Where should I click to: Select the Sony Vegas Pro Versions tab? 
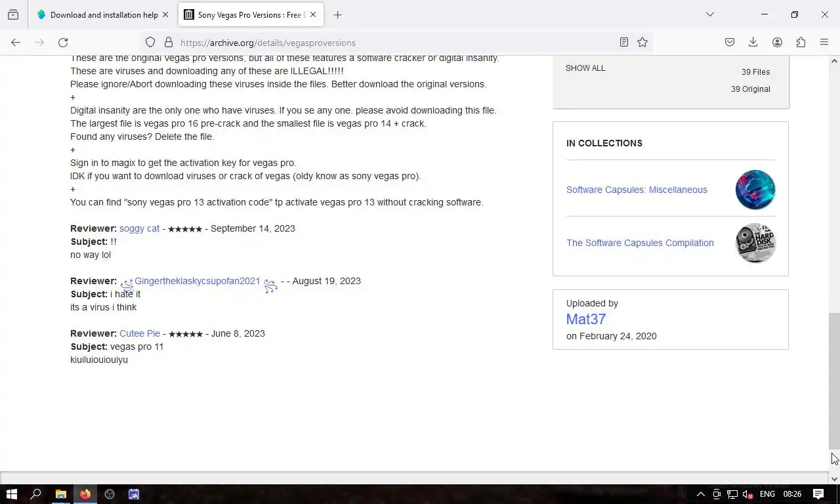point(251,14)
